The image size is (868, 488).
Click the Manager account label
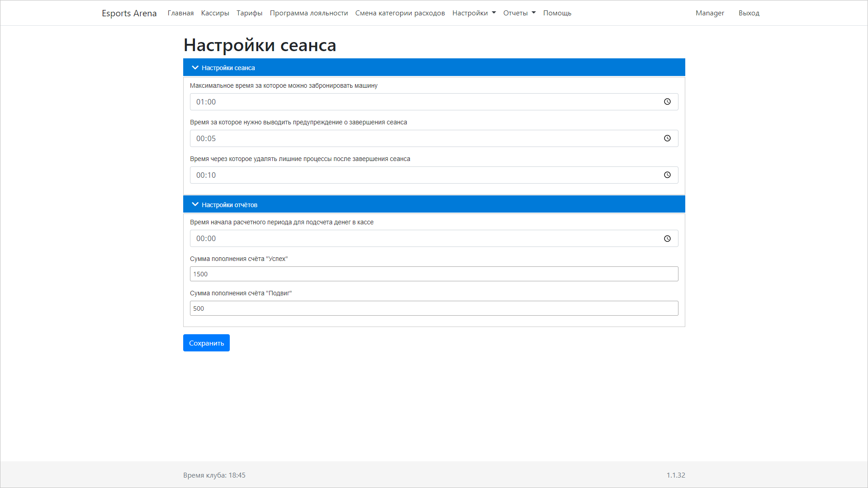(709, 13)
